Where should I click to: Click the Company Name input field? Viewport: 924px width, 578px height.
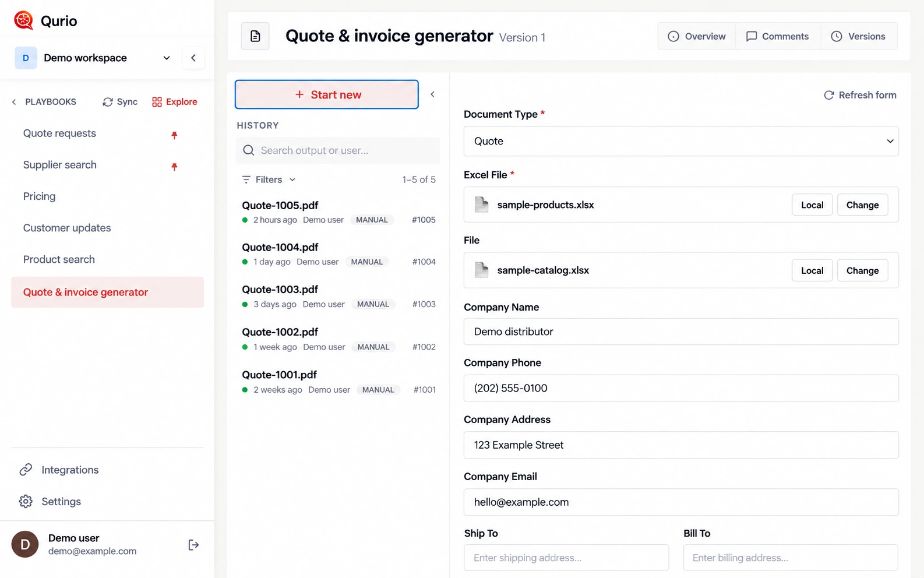click(681, 332)
